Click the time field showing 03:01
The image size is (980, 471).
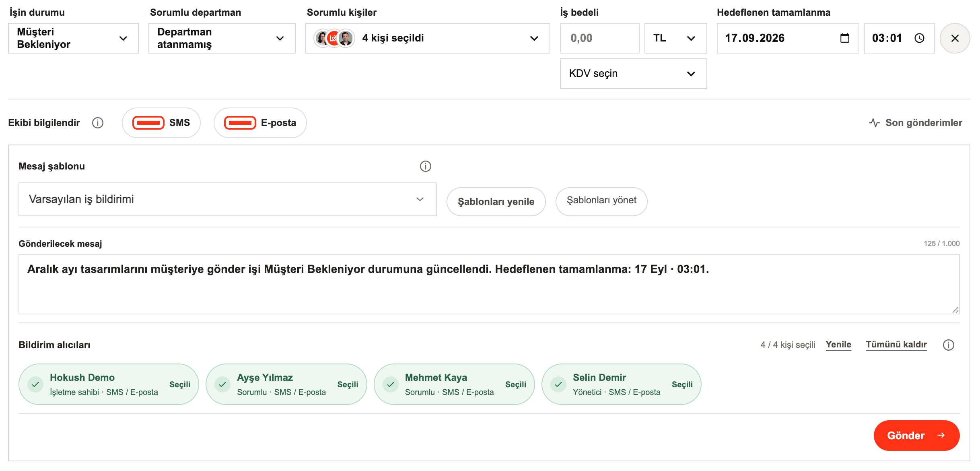[899, 38]
